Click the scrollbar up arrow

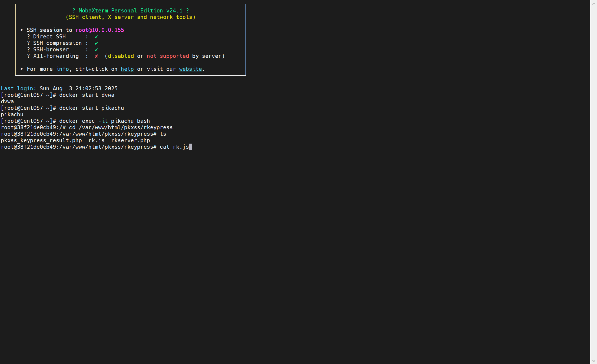point(593,4)
